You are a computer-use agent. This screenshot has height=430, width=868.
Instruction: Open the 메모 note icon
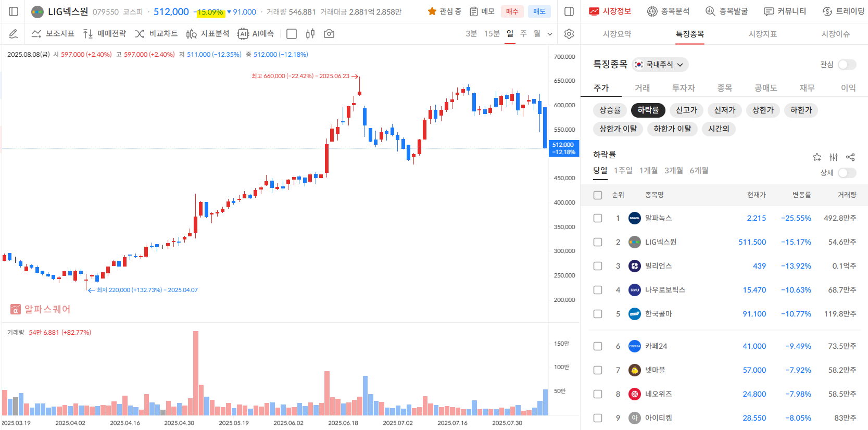coord(474,11)
